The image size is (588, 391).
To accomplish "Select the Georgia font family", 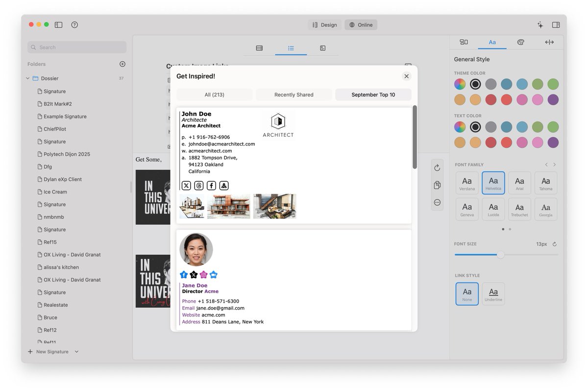I will (546, 209).
